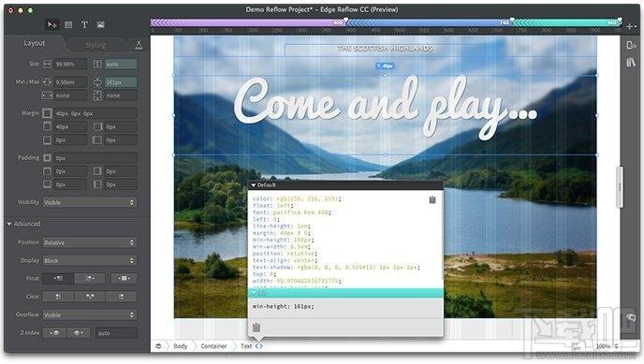Select the Text tool
This screenshot has height=364, width=644.
click(84, 25)
